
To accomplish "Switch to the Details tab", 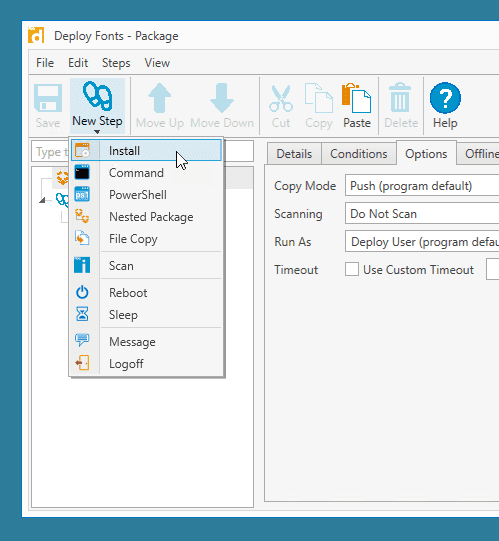I will pos(294,154).
